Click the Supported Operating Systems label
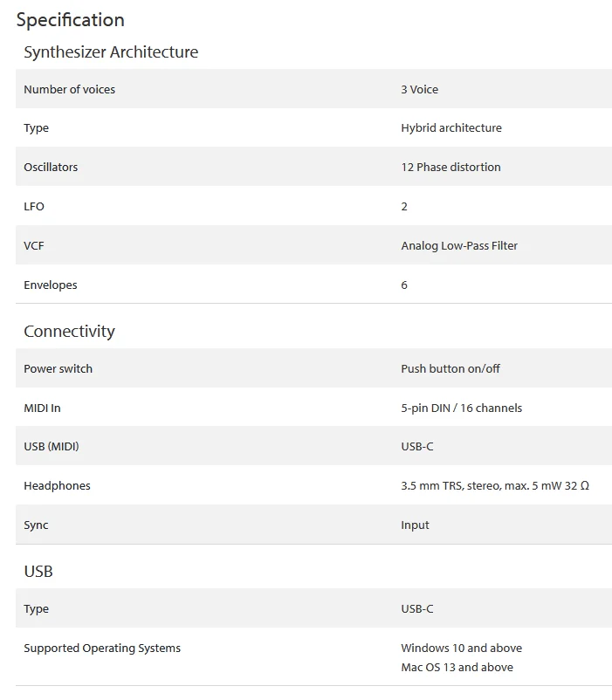The image size is (612, 700). coord(102,649)
